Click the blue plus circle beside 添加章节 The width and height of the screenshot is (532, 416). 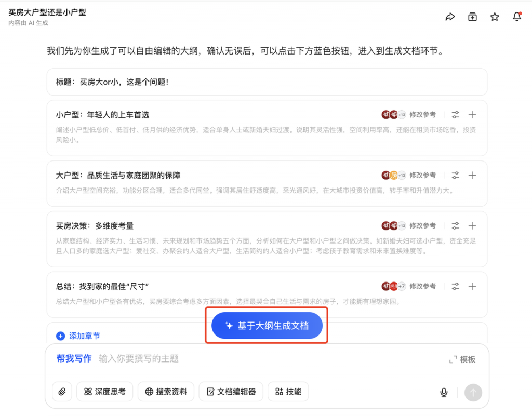(60, 336)
